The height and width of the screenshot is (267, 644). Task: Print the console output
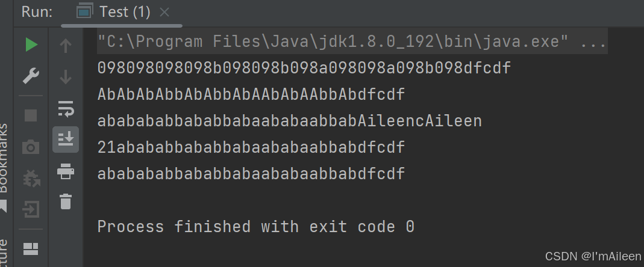coord(66,171)
